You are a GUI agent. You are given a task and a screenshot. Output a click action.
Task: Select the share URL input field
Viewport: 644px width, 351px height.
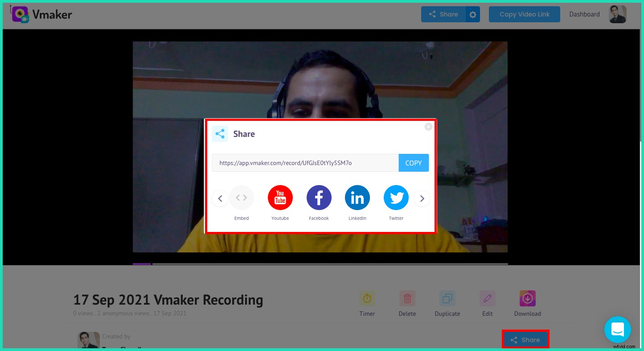(305, 163)
